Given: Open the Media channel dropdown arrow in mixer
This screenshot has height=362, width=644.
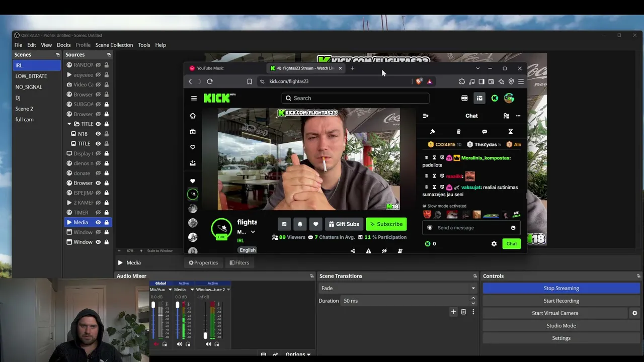Looking at the screenshot, I should tap(192, 290).
